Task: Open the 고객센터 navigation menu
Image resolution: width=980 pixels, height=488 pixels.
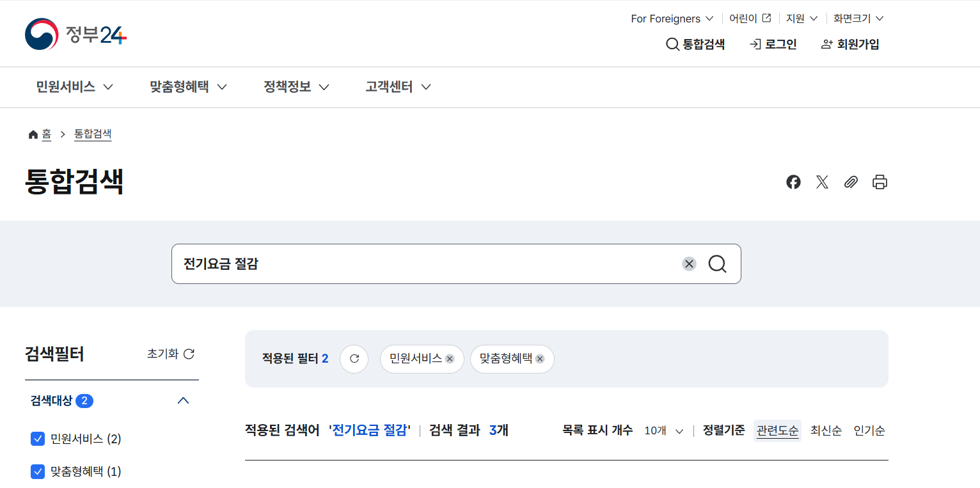Action: click(397, 87)
